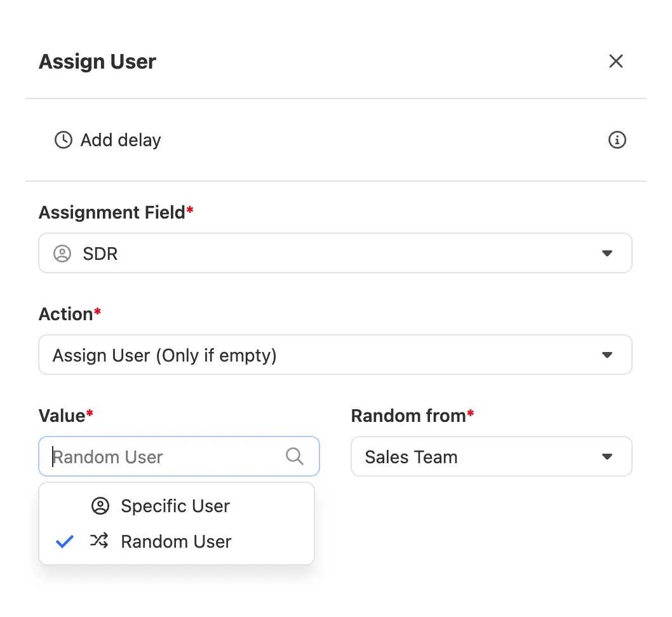Click the blue checkmark beside Random User
This screenshot has height=617, width=672.
coord(65,541)
